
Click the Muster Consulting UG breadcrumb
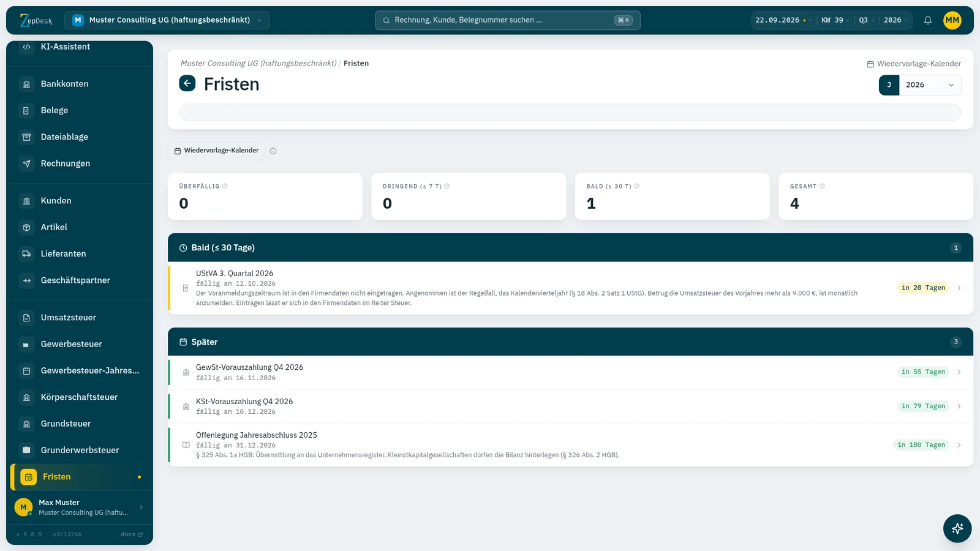click(x=258, y=63)
